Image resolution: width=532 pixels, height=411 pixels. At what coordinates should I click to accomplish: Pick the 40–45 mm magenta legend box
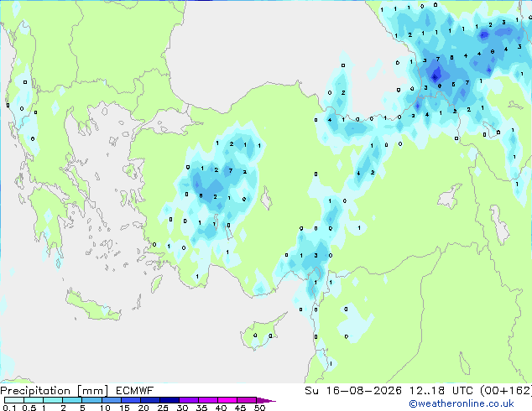227,400
